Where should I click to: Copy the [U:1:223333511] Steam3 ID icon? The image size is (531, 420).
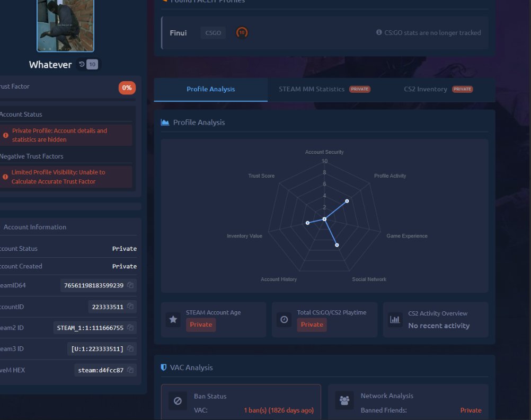click(130, 348)
